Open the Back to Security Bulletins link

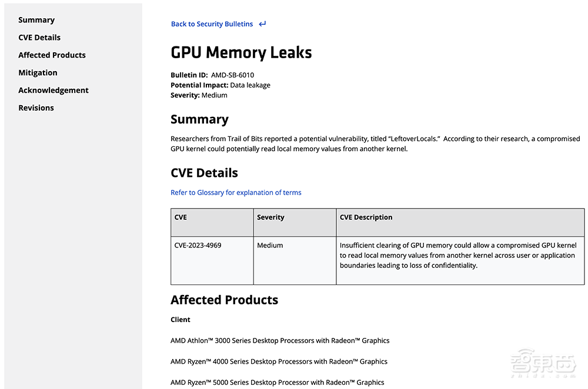212,24
